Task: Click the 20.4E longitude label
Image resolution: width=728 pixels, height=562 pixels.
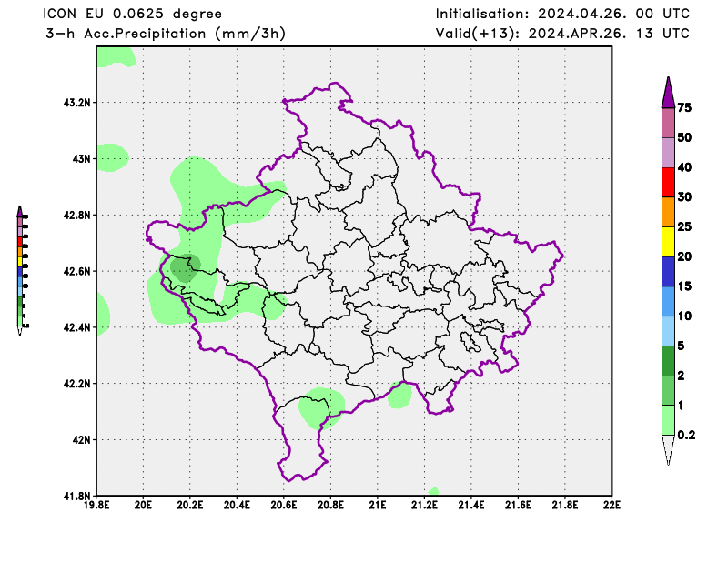Action: 237,505
